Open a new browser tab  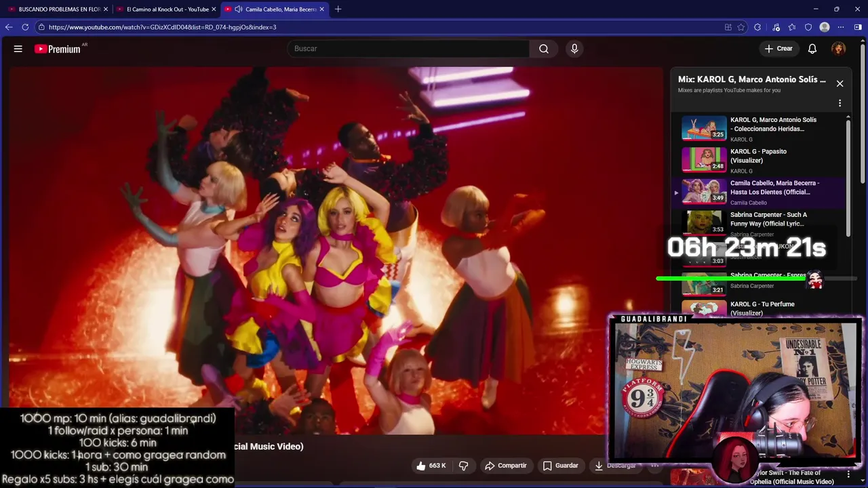338,9
